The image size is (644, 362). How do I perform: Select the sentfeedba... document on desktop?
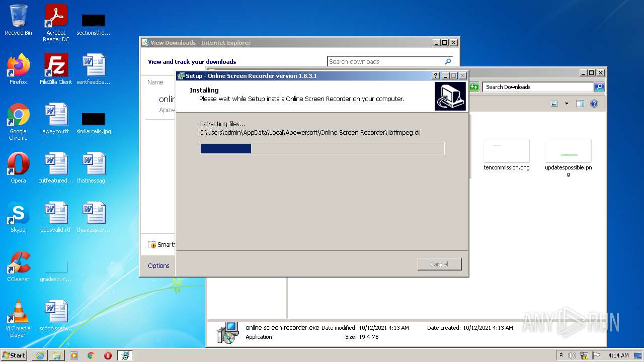(x=94, y=69)
